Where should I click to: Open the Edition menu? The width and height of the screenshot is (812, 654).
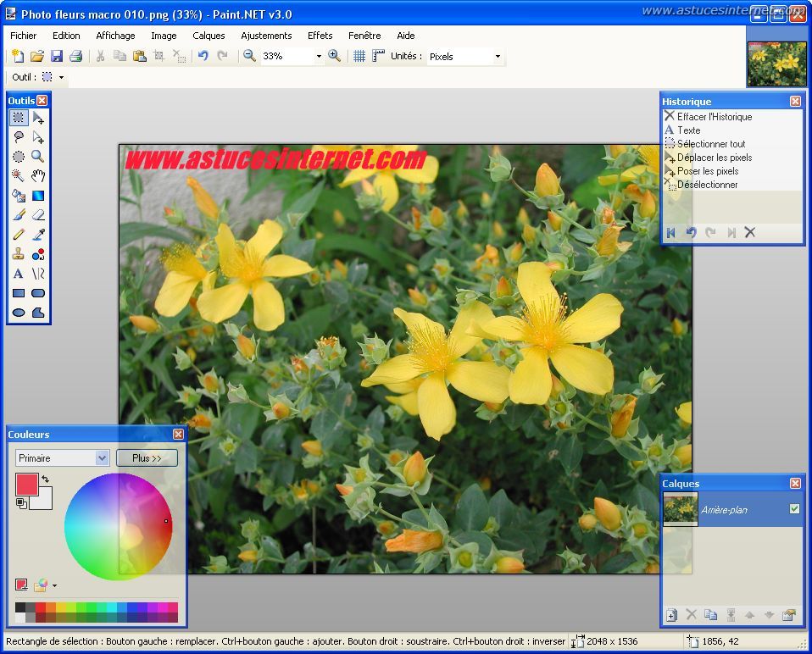(x=66, y=36)
